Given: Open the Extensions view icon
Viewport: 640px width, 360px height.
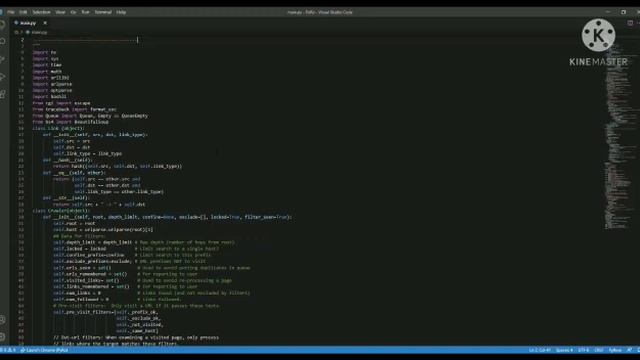Looking at the screenshot, I should pyautogui.click(x=2, y=95).
